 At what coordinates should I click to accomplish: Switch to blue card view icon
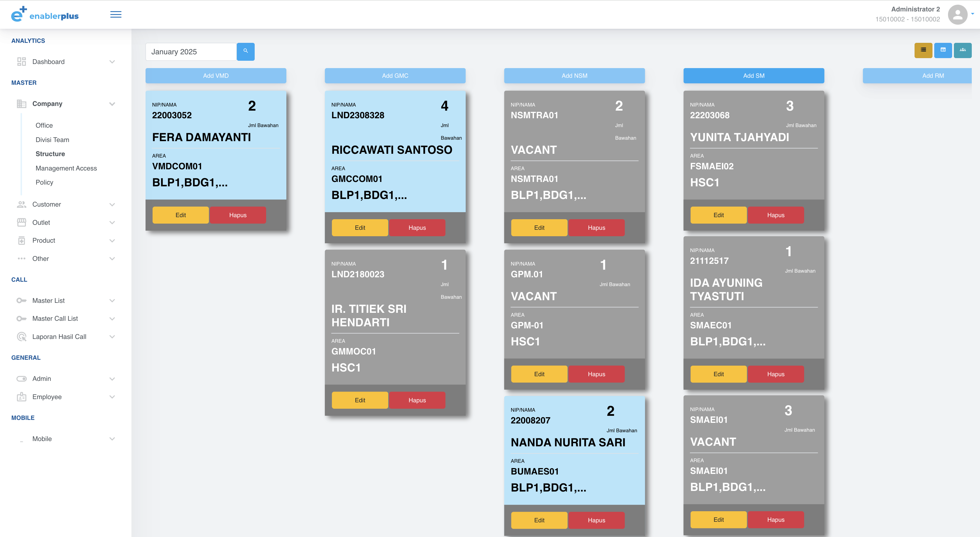click(x=943, y=50)
